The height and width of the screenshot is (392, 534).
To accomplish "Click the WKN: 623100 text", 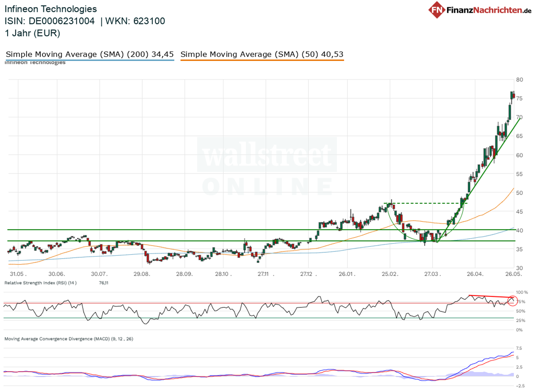I will point(135,21).
